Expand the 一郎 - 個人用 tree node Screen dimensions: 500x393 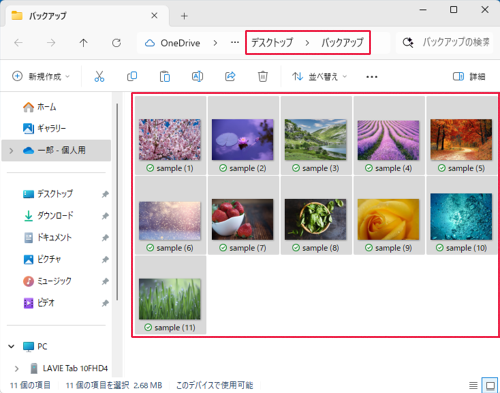coord(11,151)
